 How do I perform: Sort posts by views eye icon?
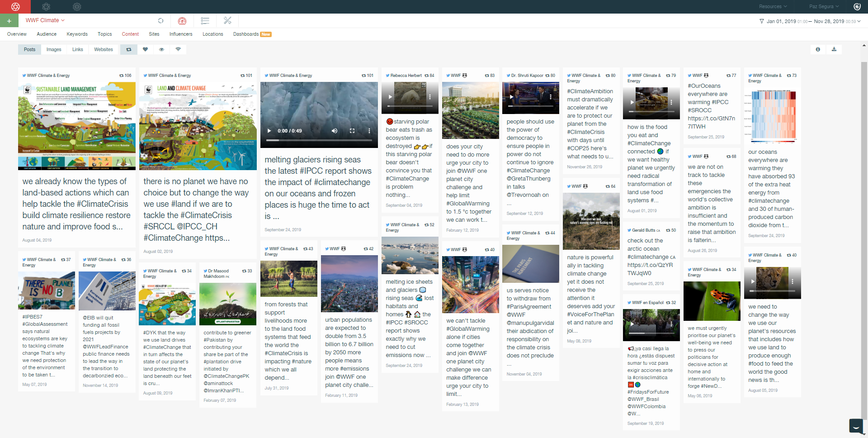161,49
